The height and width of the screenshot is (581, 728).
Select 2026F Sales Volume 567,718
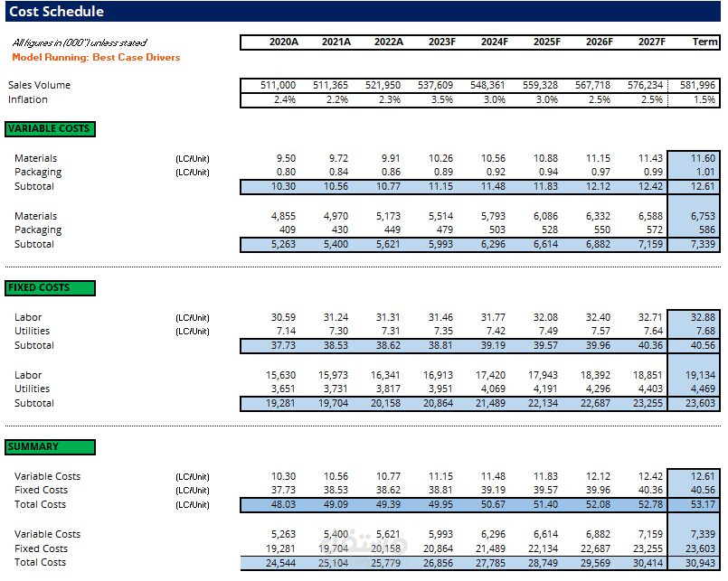592,85
